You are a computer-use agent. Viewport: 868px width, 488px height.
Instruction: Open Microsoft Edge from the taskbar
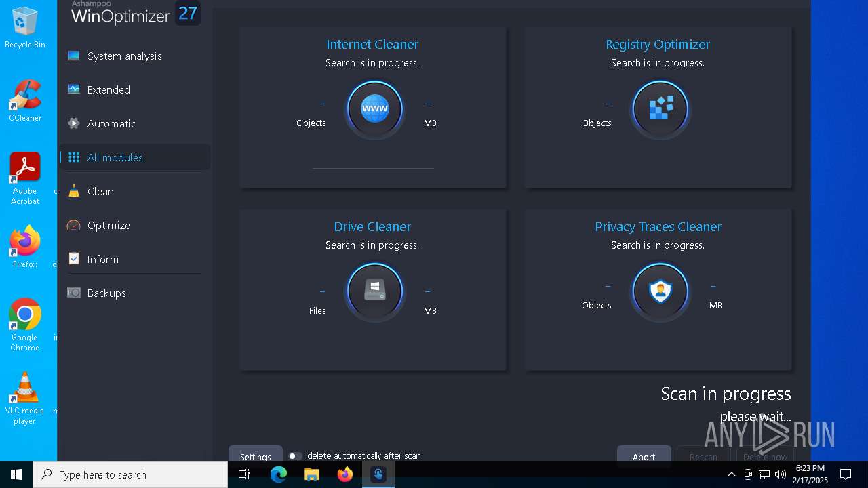pos(279,474)
